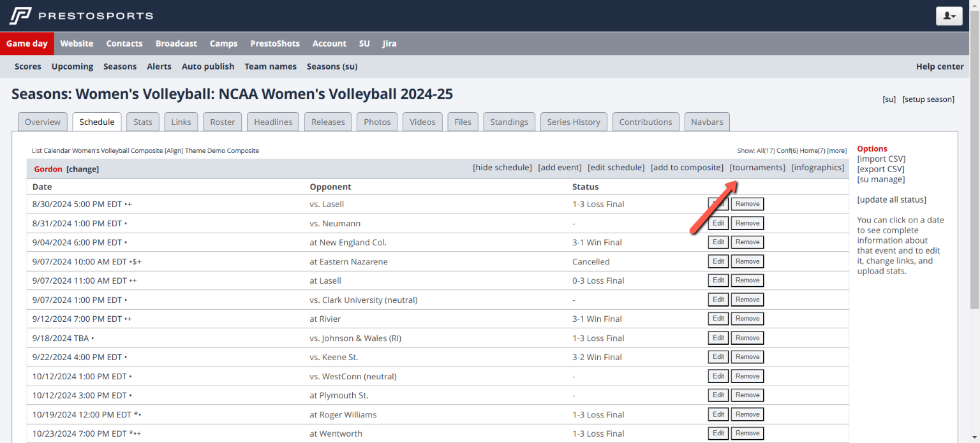The width and height of the screenshot is (980, 443).
Task: Open the Website menu
Action: (x=77, y=43)
